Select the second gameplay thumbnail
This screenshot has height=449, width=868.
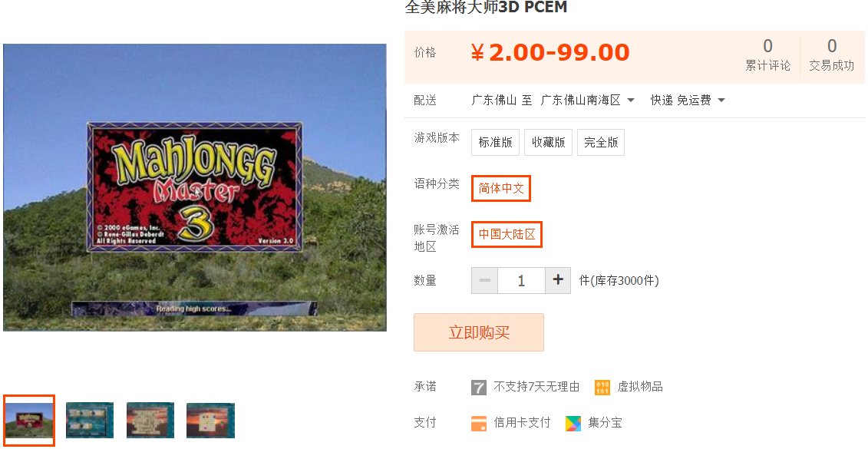tap(90, 420)
